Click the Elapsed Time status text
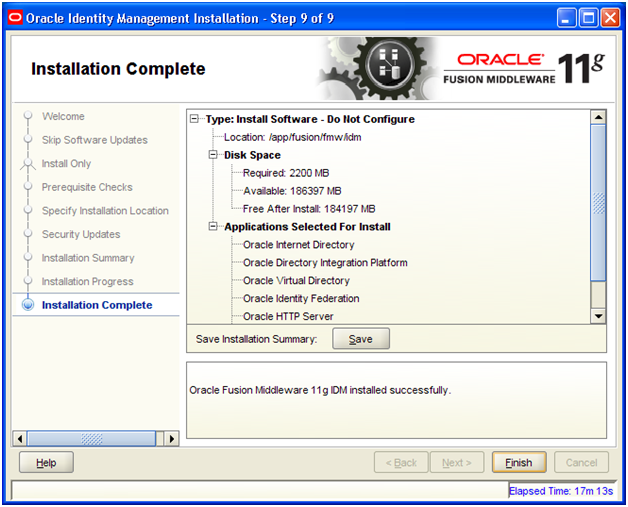The width and height of the screenshot is (628, 507). coord(561,491)
